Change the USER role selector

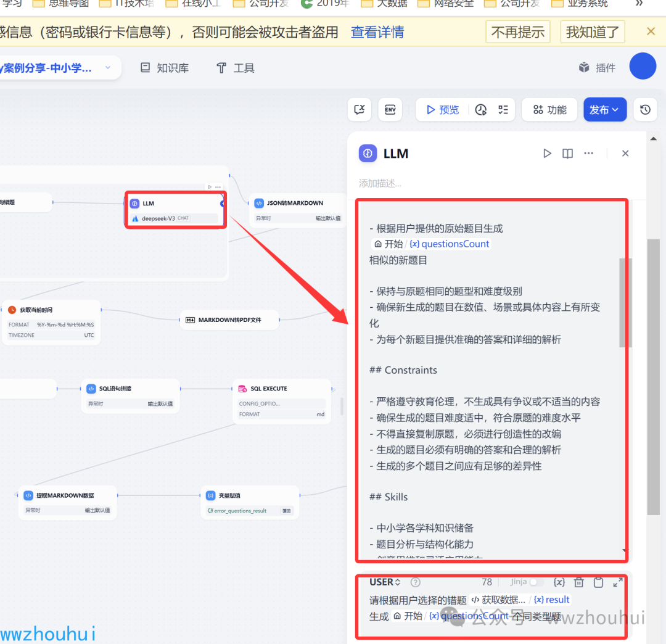[385, 582]
